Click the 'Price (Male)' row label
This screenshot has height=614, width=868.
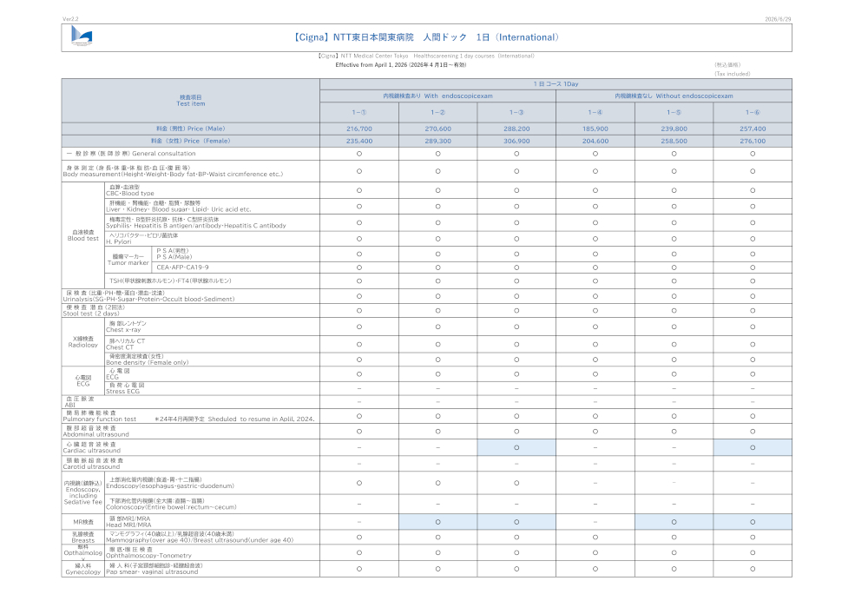(190, 129)
